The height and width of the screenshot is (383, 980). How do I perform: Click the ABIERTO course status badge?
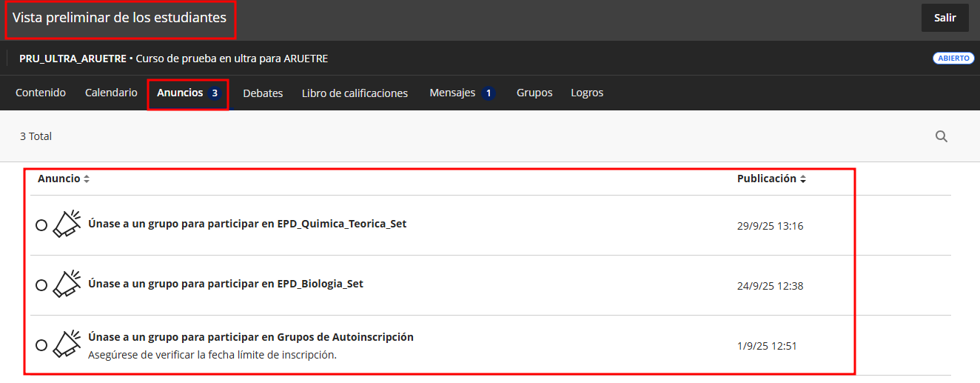click(953, 59)
